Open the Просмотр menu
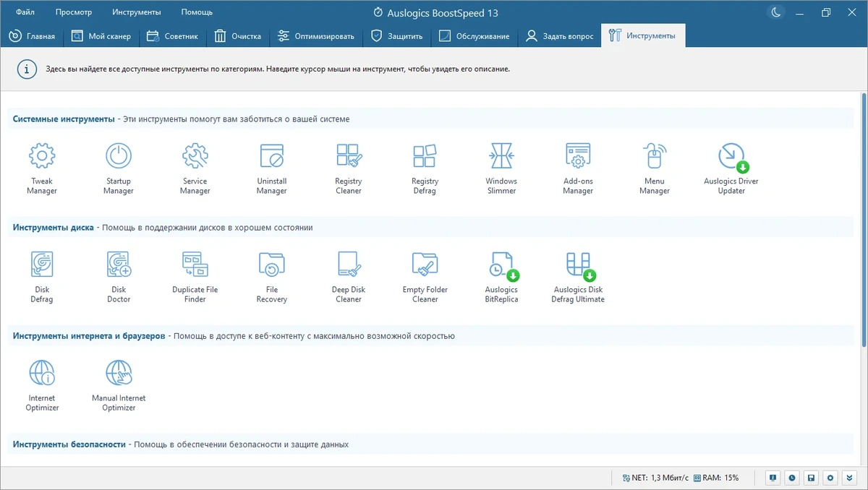Image resolution: width=868 pixels, height=490 pixels. point(73,12)
